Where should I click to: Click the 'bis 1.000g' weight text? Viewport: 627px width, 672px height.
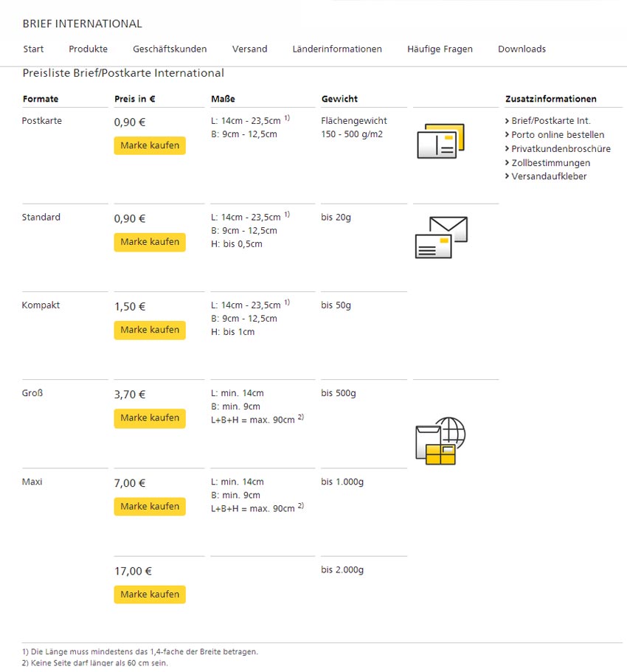[342, 482]
